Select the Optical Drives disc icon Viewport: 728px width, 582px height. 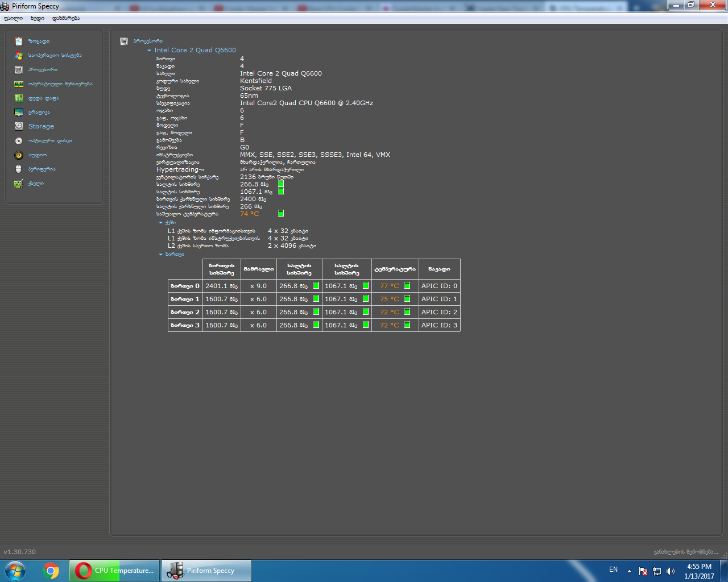pos(19,141)
